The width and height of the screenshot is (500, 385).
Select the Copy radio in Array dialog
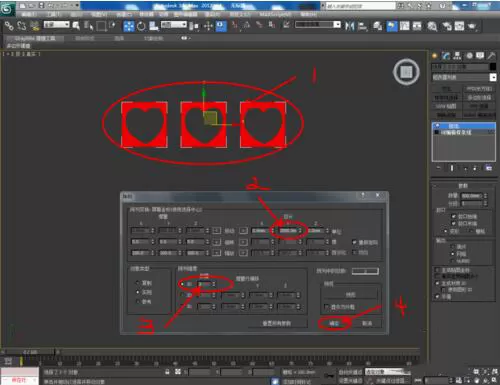pos(138,283)
